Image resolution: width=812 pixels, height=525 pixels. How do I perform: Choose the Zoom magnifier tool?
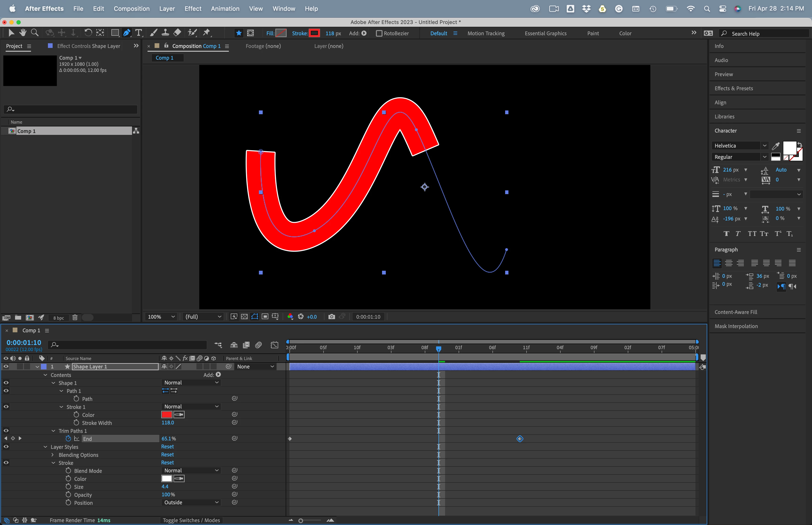(34, 33)
